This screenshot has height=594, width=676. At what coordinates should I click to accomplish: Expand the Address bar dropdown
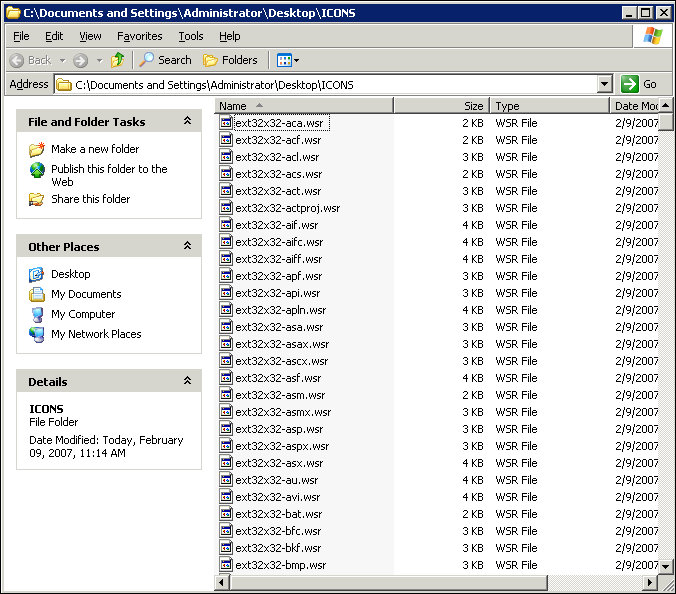click(604, 84)
